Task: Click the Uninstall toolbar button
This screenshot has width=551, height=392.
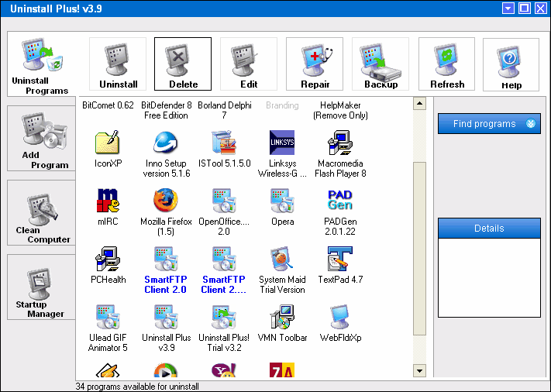Action: 118,64
